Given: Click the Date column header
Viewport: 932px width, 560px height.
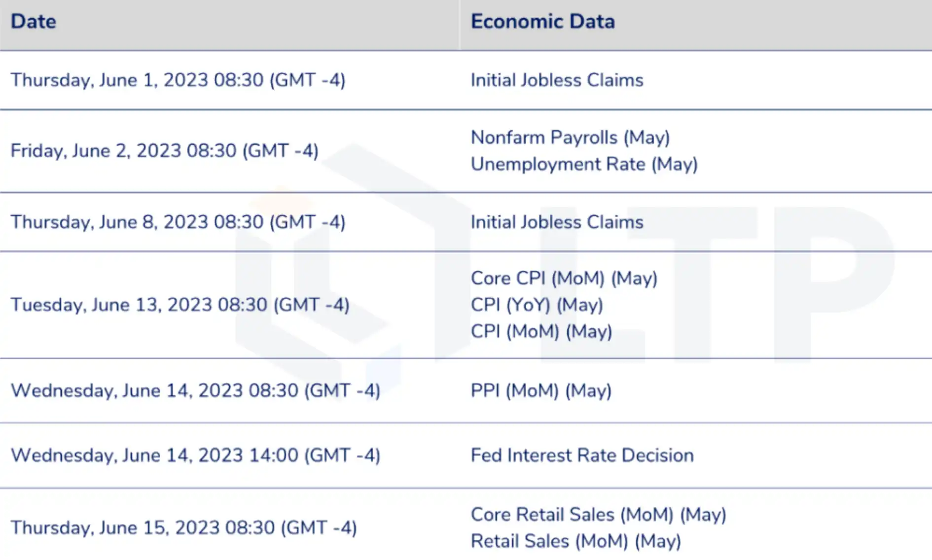Looking at the screenshot, I should 34,22.
